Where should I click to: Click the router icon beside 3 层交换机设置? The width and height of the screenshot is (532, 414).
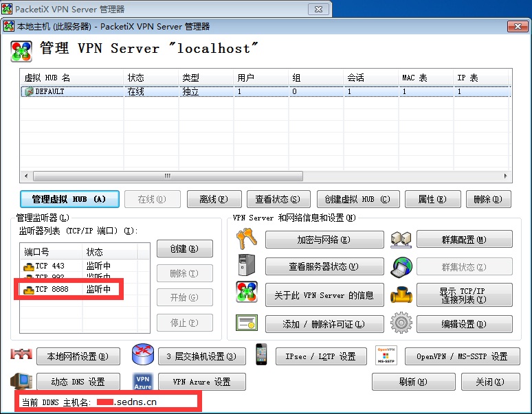pyautogui.click(x=143, y=354)
